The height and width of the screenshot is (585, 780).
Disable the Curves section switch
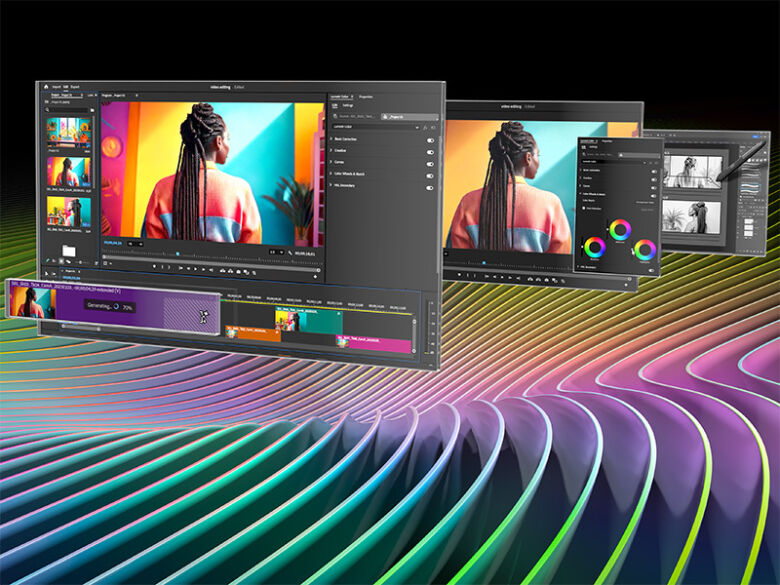coord(430,165)
